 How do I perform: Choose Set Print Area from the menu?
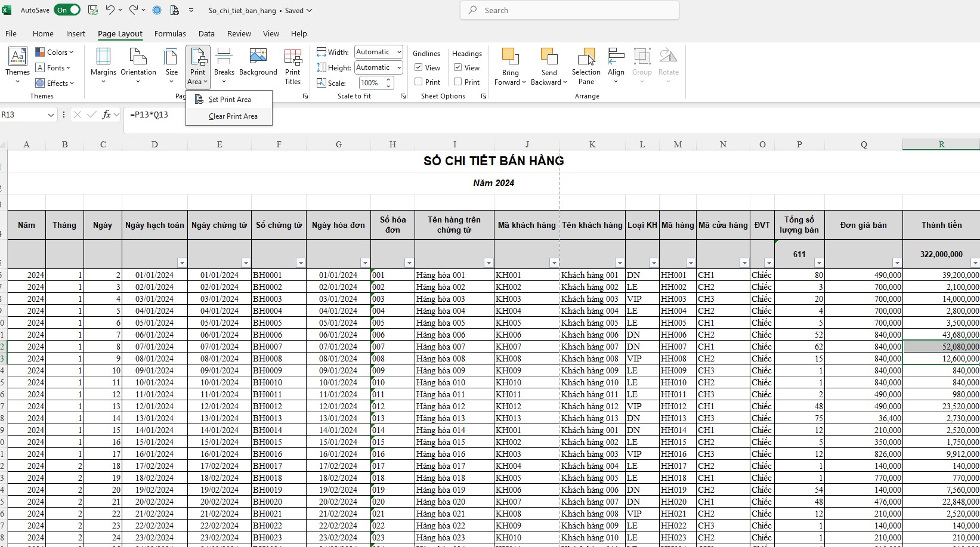coord(230,100)
